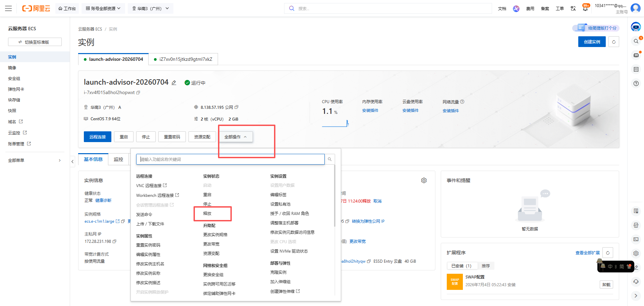Viewport: 644px width, 306px height.
Task: Switch to iZ7xv0n15jtkzd9gtml7xkZ tab
Action: coord(183,59)
